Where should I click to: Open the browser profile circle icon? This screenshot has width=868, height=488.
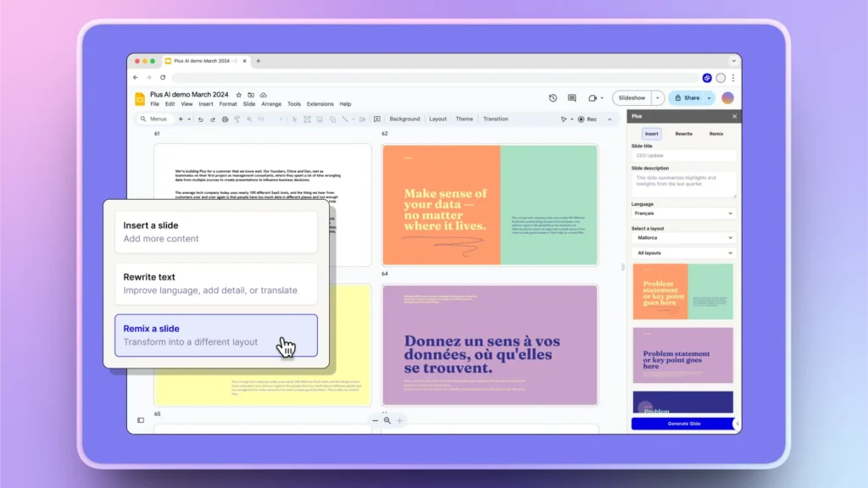721,78
